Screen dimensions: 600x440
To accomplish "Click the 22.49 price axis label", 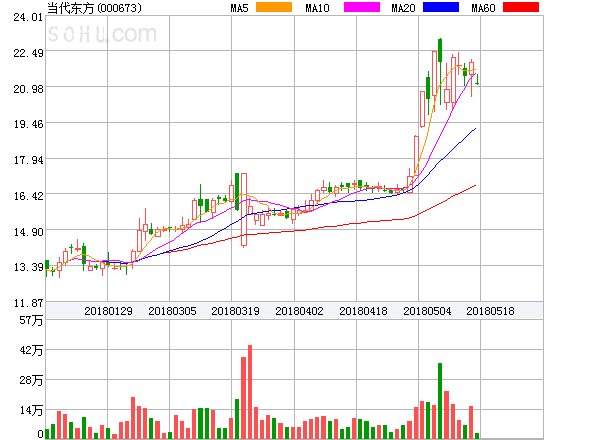I will click(28, 53).
